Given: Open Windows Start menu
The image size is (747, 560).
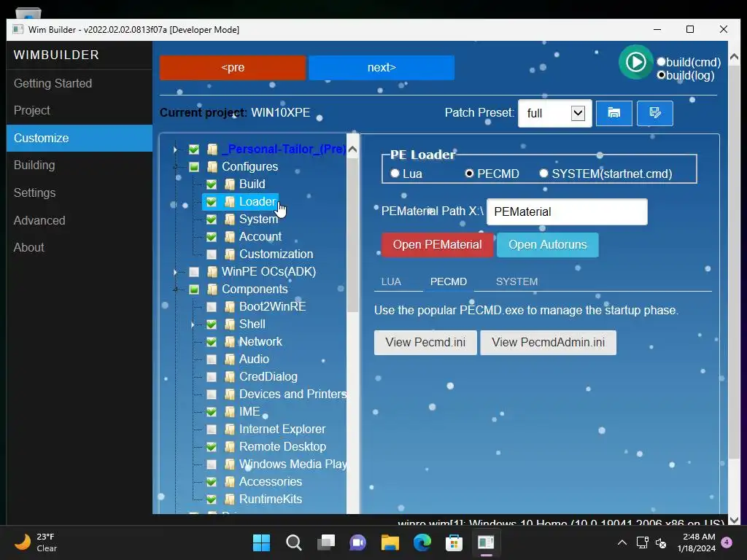Looking at the screenshot, I should pyautogui.click(x=261, y=542).
